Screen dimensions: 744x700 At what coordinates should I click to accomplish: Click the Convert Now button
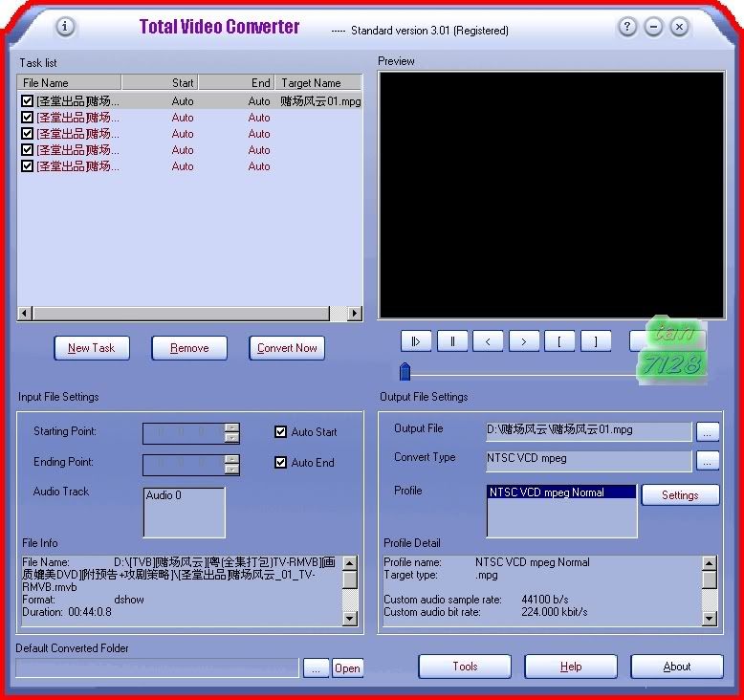pos(287,348)
